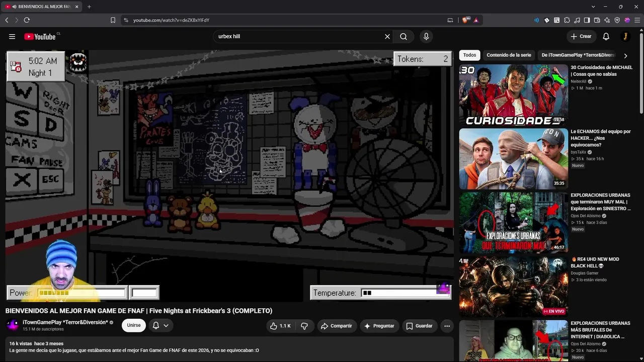Launch the Leo AI sparkle icon
Viewport: 644px width, 362px height.
607,20
